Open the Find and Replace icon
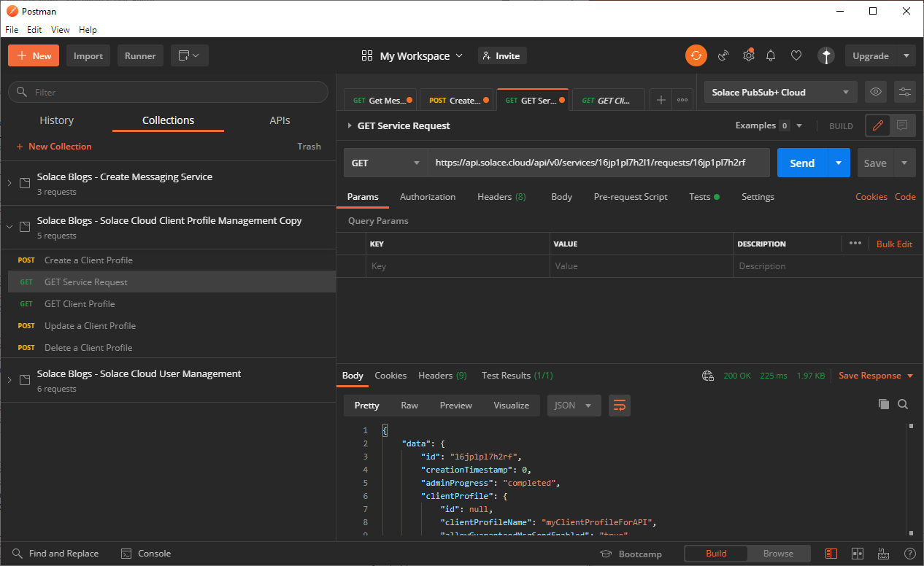This screenshot has width=924, height=566. click(x=18, y=554)
